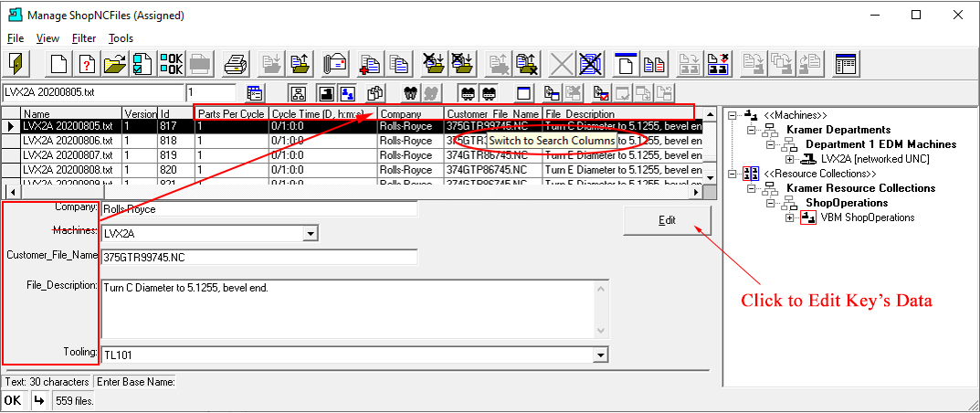Click the first crossed-out folder download icon
Image resolution: width=980 pixels, height=413 pixels.
[x=433, y=64]
